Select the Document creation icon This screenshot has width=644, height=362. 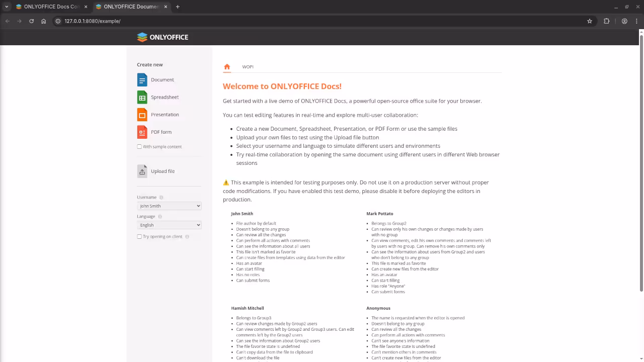pos(141,79)
